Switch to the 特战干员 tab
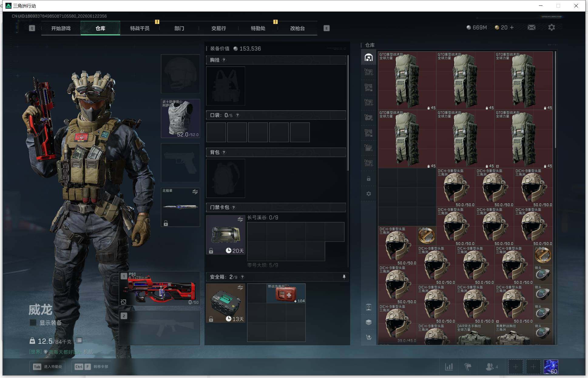The image size is (588, 378). click(140, 28)
